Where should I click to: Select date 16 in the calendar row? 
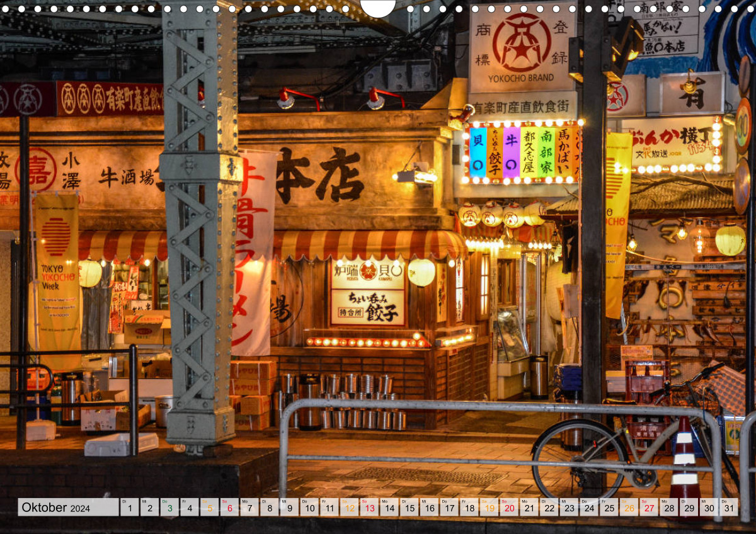tap(428, 508)
